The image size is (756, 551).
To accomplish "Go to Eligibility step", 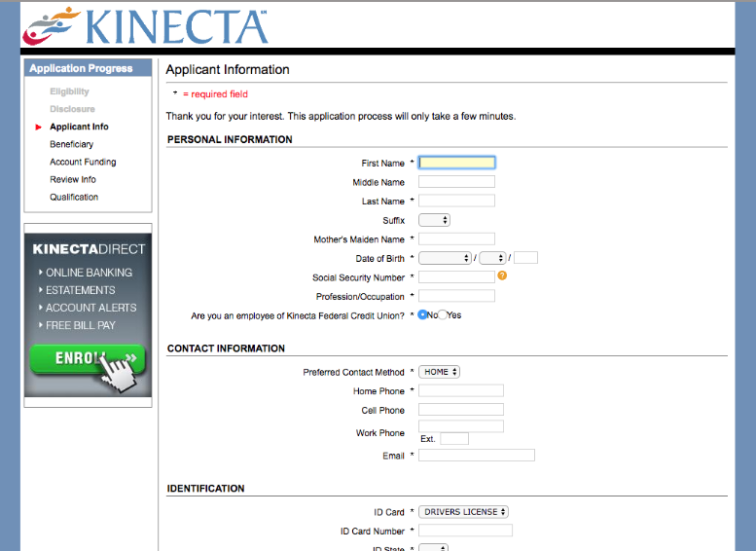I will 69,92.
